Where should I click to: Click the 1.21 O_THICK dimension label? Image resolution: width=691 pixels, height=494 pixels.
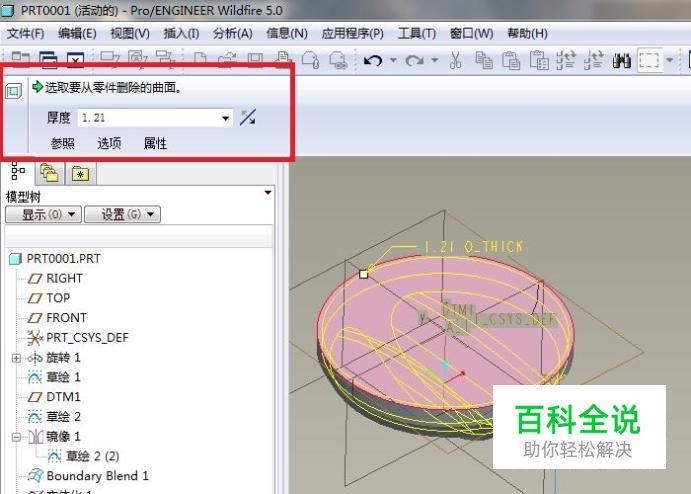click(474, 247)
